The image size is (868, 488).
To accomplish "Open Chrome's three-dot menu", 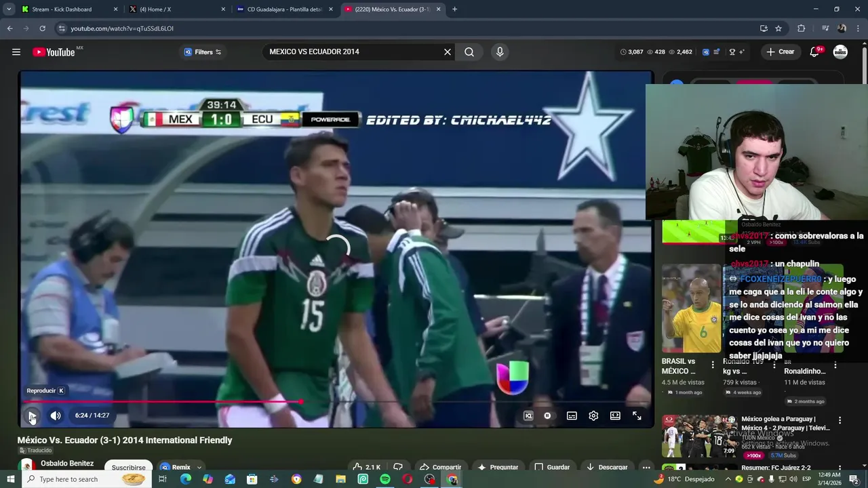I will tap(859, 28).
